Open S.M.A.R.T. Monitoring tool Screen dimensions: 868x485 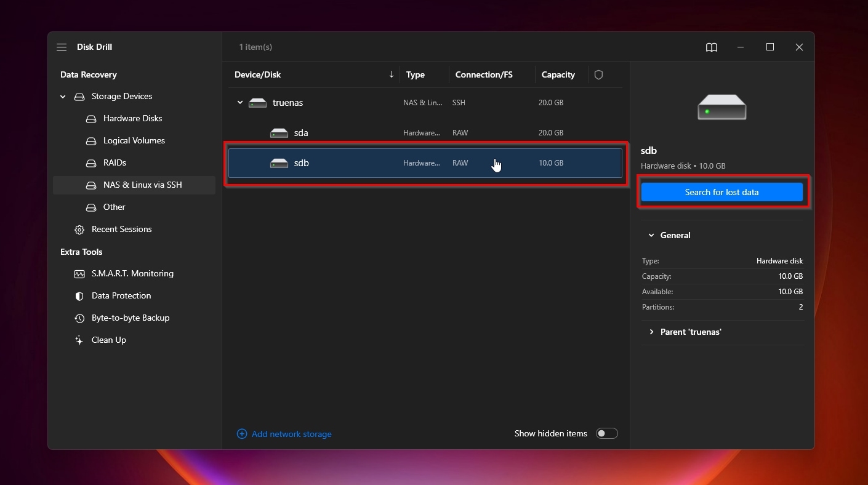[x=132, y=273]
